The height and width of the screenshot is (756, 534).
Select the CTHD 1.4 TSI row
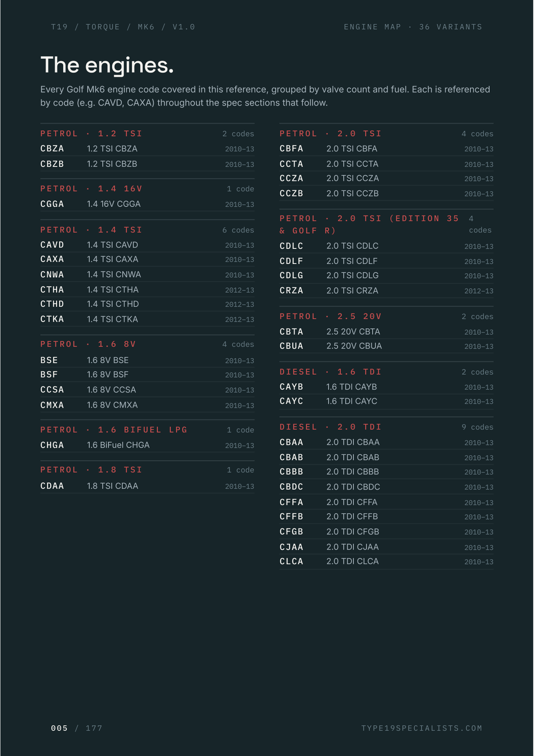(147, 304)
